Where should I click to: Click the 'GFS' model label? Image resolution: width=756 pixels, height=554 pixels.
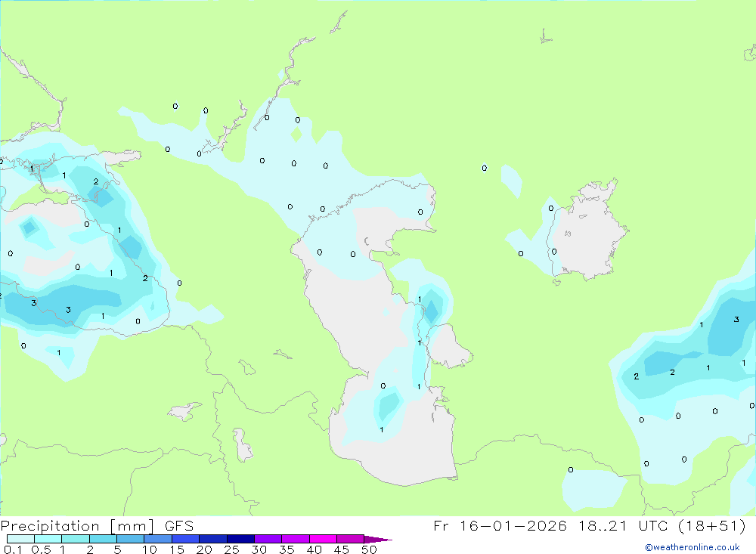(x=179, y=525)
